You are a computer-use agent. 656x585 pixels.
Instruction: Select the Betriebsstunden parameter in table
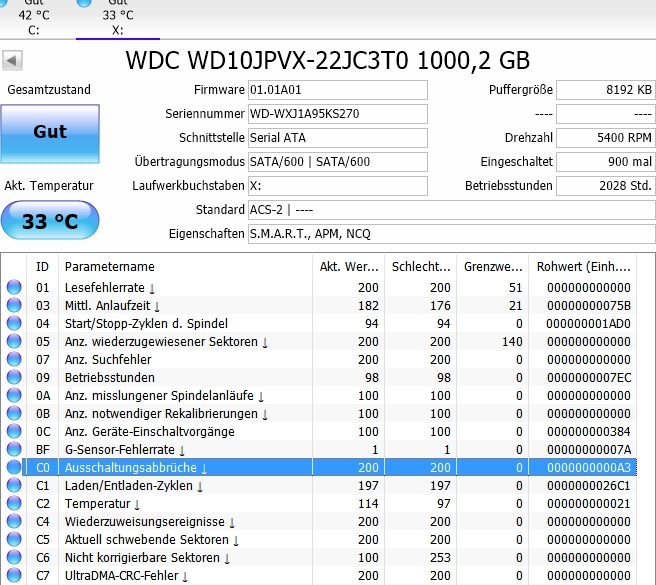click(110, 377)
